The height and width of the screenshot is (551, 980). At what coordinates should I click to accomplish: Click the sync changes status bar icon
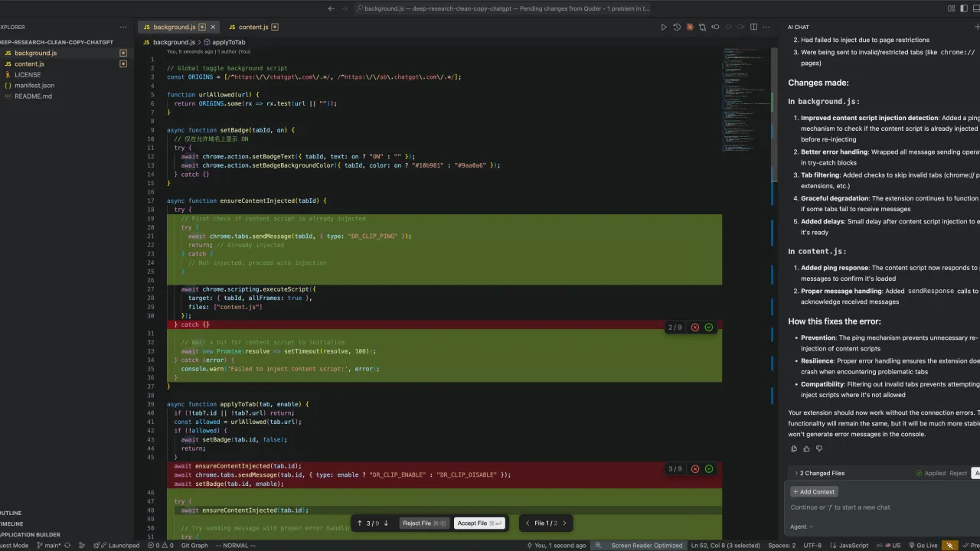coord(68,546)
